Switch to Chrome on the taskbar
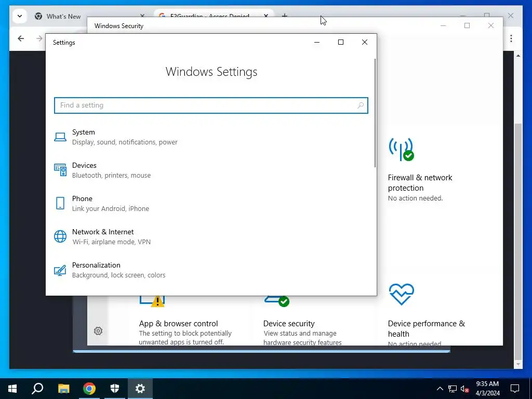532x399 pixels. tap(89, 389)
